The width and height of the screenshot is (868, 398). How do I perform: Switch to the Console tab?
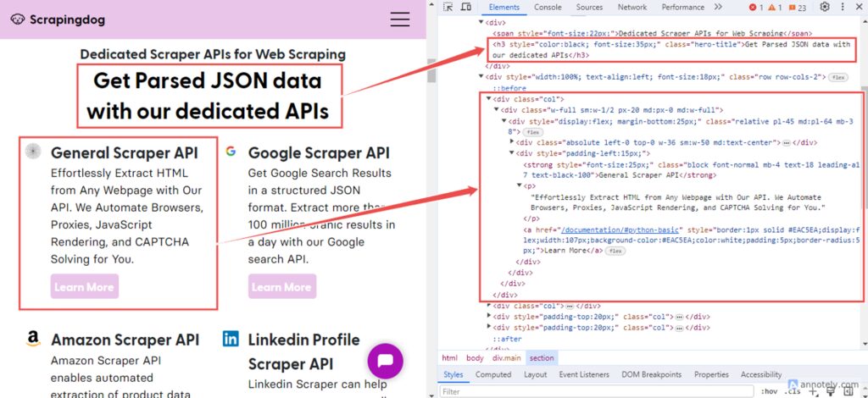pos(548,8)
